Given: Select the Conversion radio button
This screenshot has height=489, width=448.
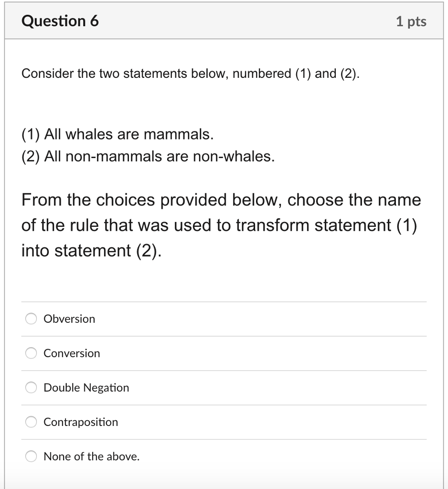Looking at the screenshot, I should 31,353.
